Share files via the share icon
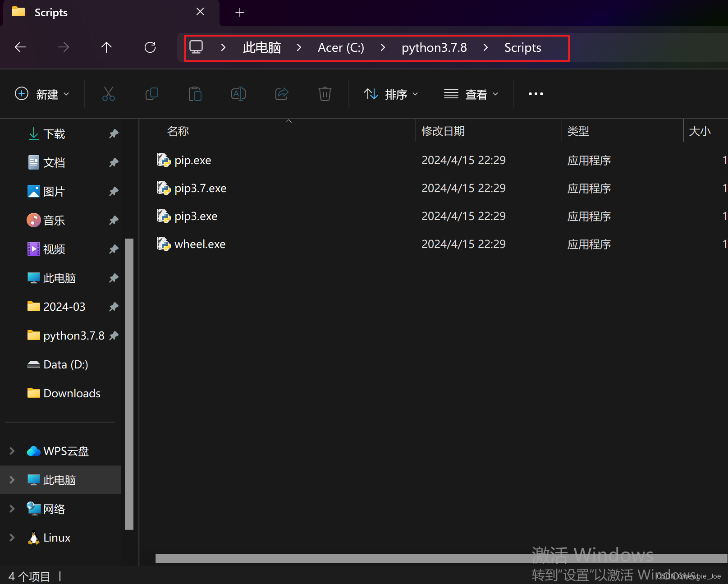Screen dimensions: 728x584 (282, 94)
